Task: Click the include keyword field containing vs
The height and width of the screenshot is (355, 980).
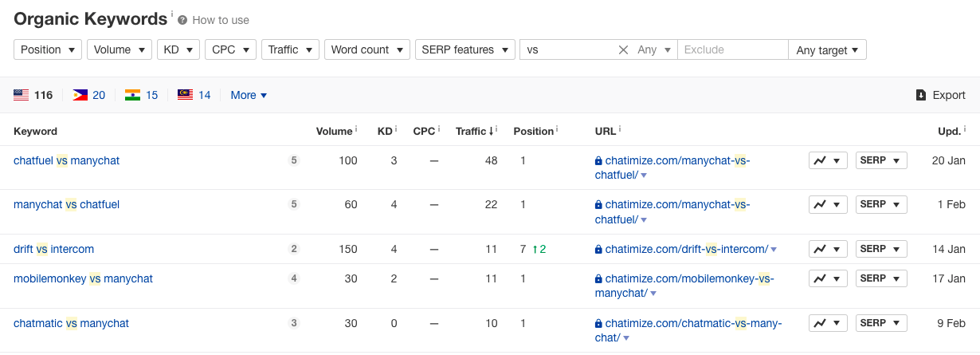Action: (x=569, y=49)
